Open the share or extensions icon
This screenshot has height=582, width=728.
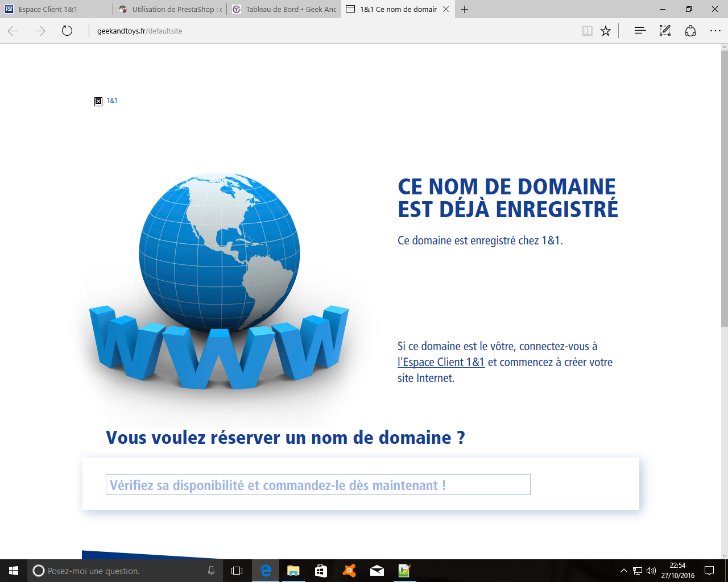pyautogui.click(x=690, y=31)
